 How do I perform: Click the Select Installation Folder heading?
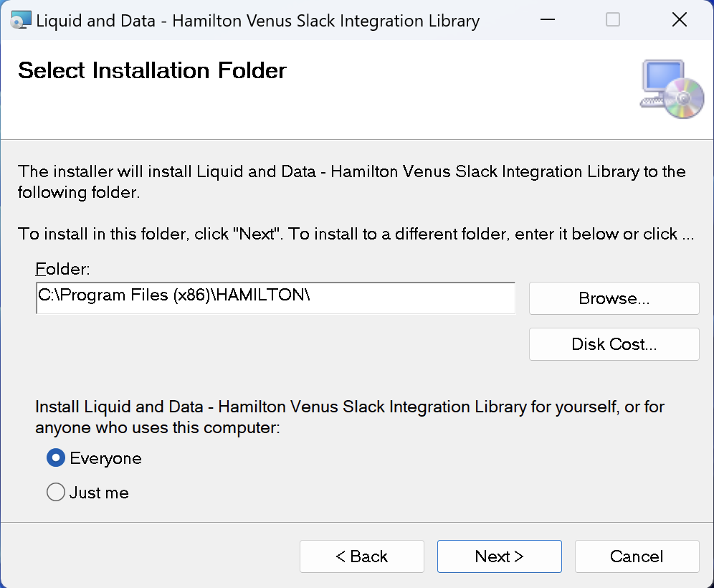[152, 70]
